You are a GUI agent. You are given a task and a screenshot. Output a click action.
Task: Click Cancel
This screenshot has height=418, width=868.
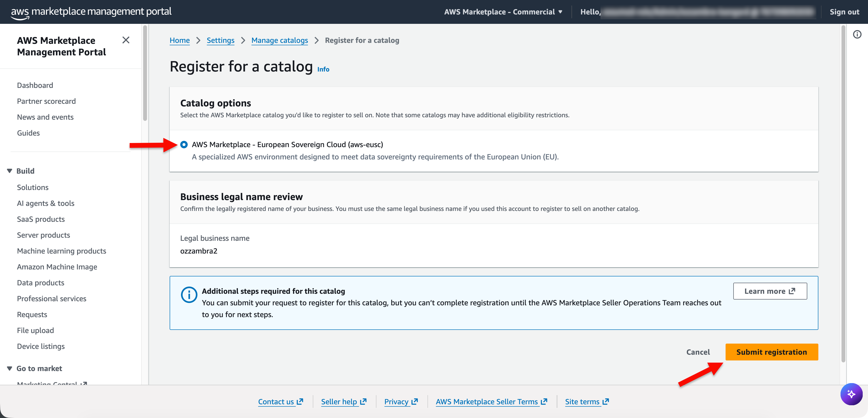pos(698,352)
